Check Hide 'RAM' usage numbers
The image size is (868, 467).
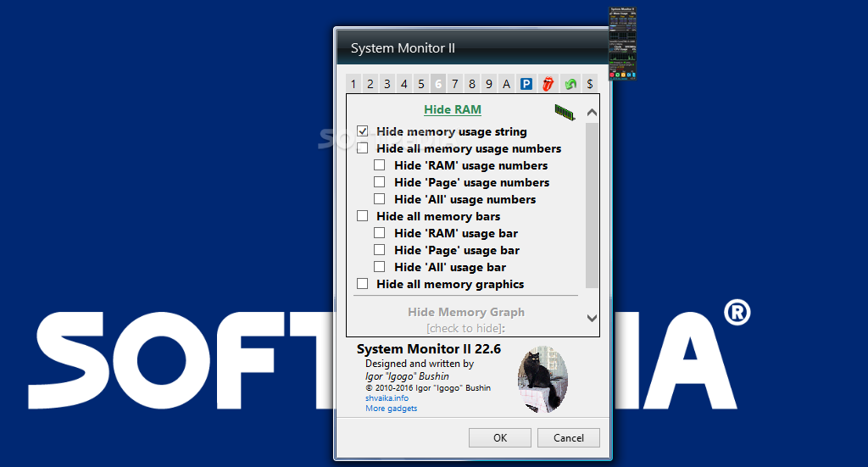point(379,165)
